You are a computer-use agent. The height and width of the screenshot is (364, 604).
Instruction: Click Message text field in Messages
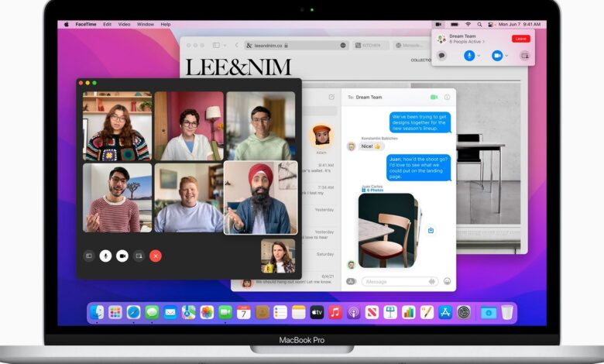[x=400, y=282]
